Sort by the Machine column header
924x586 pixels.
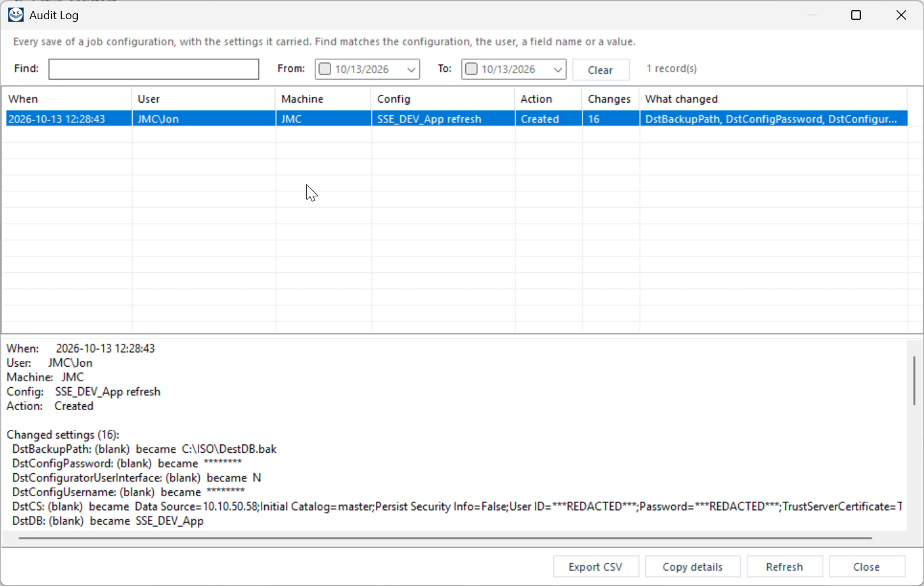[x=324, y=99]
